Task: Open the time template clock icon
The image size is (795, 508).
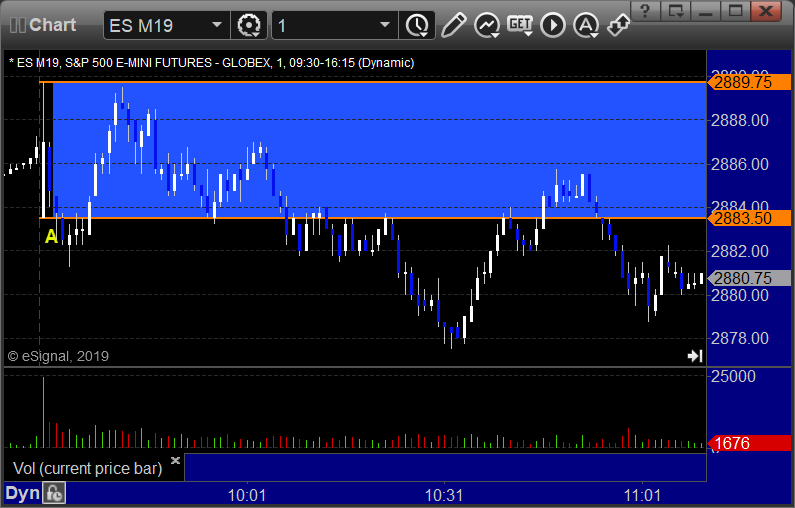Action: [417, 25]
